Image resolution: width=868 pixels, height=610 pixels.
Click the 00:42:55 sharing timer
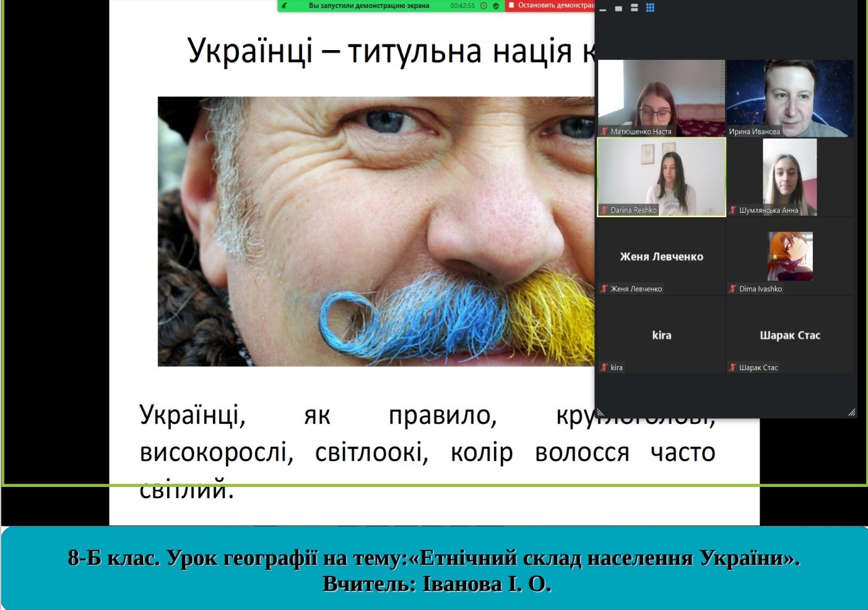[462, 6]
